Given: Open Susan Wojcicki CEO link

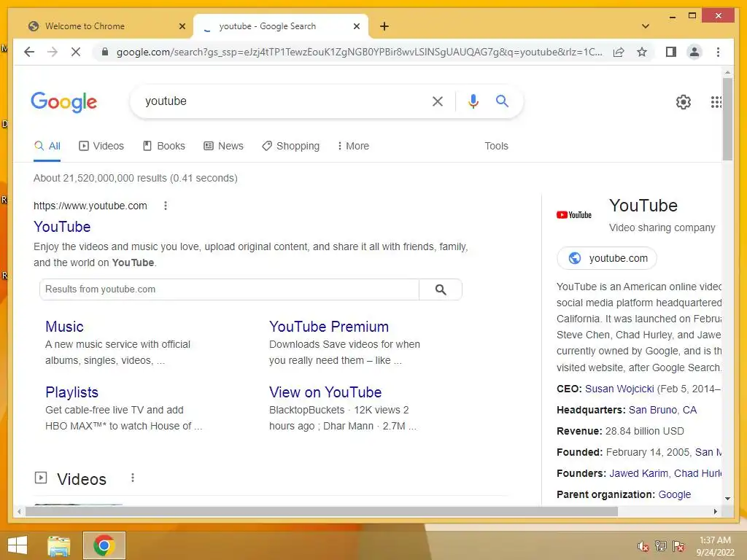Looking at the screenshot, I should (619, 389).
